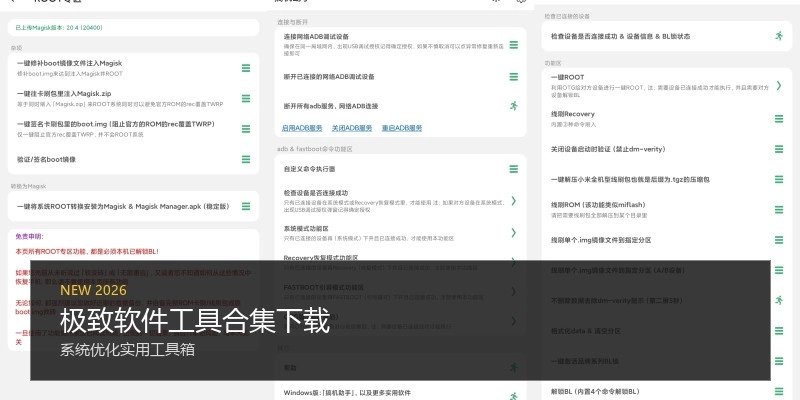Viewport: 800px width, 400px height.
Task: Select 请把需要线刷包全部解压到某个目录里 subtitle
Action: point(599,215)
